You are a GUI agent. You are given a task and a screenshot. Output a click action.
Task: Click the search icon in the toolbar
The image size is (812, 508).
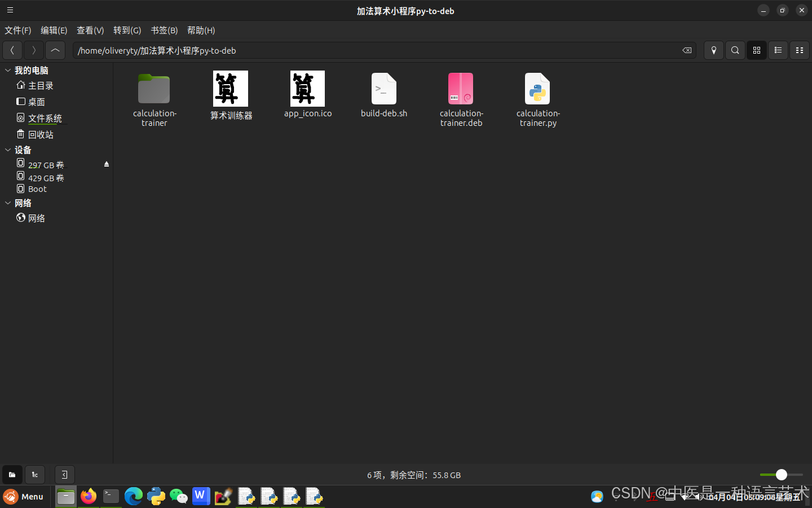coord(735,50)
